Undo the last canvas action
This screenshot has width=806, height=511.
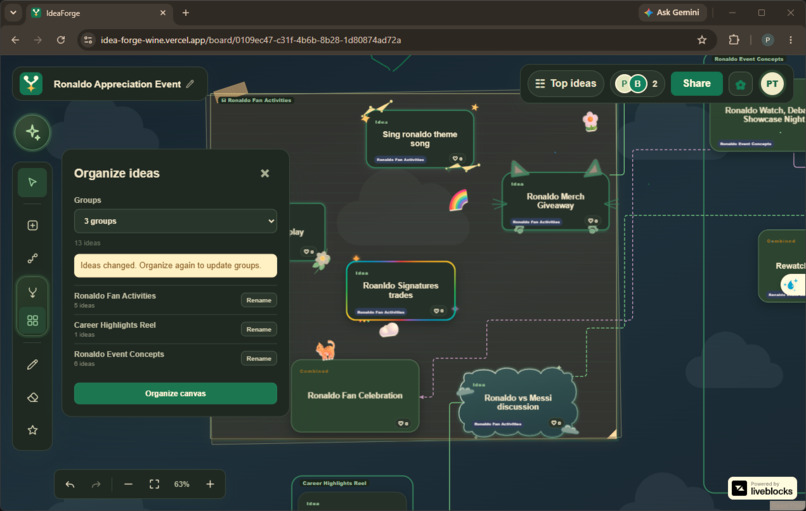tap(70, 484)
